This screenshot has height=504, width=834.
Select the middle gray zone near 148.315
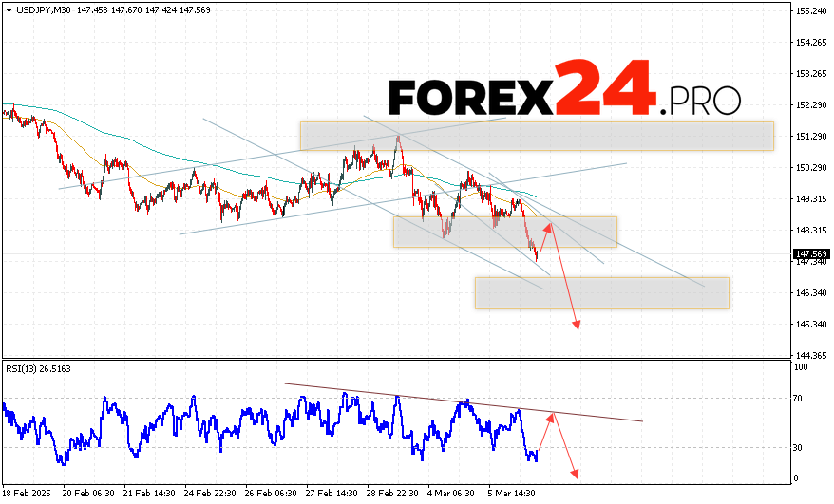(504, 232)
